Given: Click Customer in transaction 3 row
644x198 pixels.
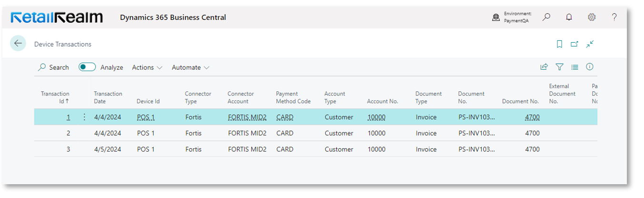Looking at the screenshot, I should 339,149.
